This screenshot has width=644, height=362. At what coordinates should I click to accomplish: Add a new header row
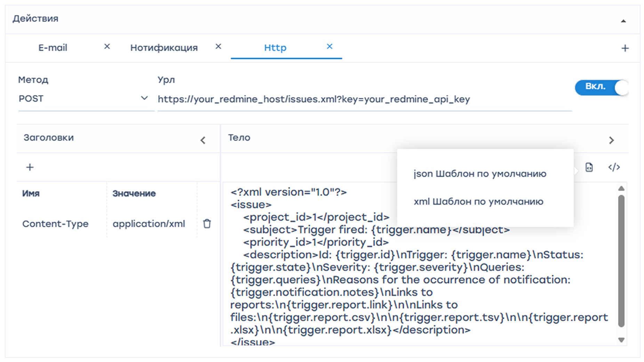[30, 167]
